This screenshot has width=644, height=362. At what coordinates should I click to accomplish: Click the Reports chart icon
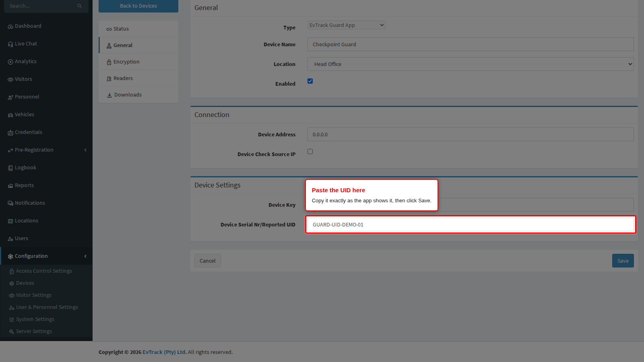(10, 186)
